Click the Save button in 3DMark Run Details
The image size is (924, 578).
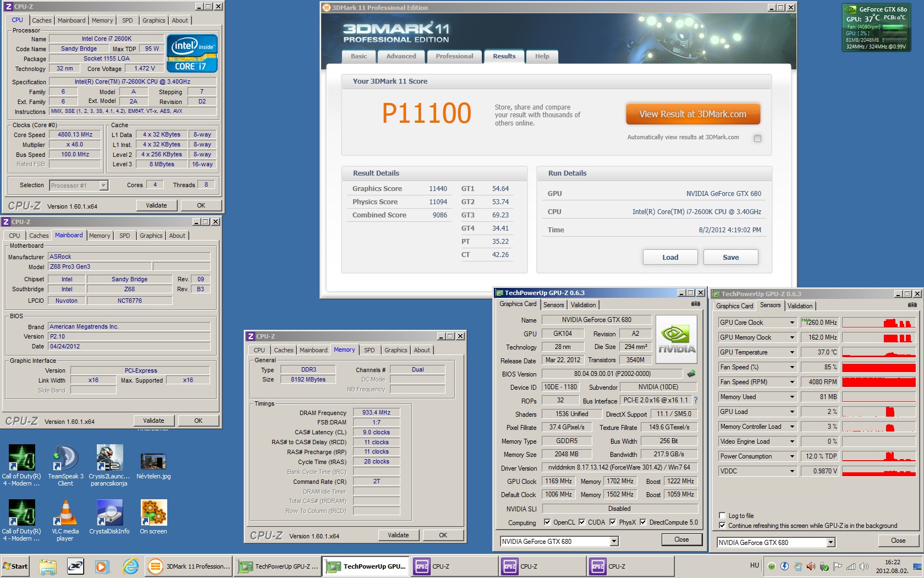(x=731, y=257)
